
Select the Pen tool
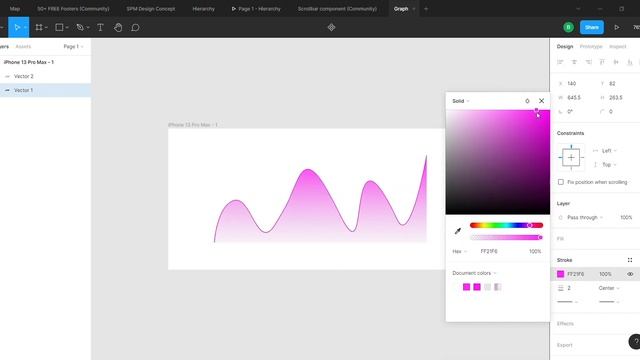tap(80, 27)
